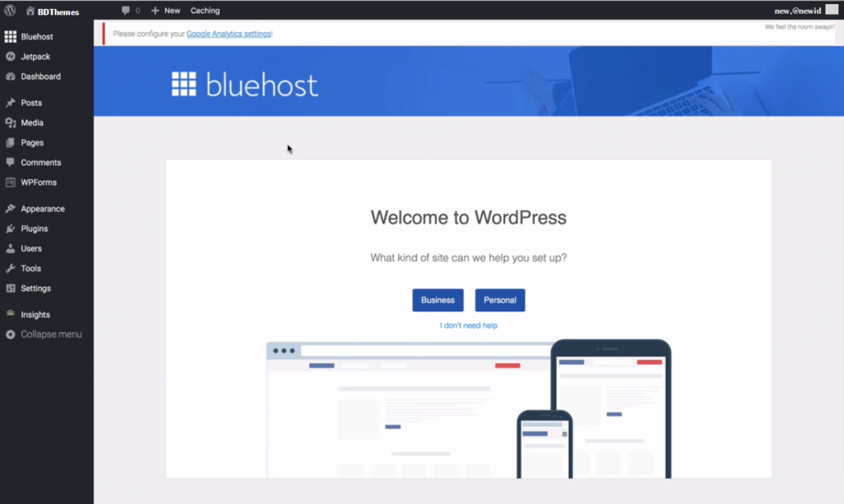
Task: Click the WordPress logo icon
Action: 11,11
